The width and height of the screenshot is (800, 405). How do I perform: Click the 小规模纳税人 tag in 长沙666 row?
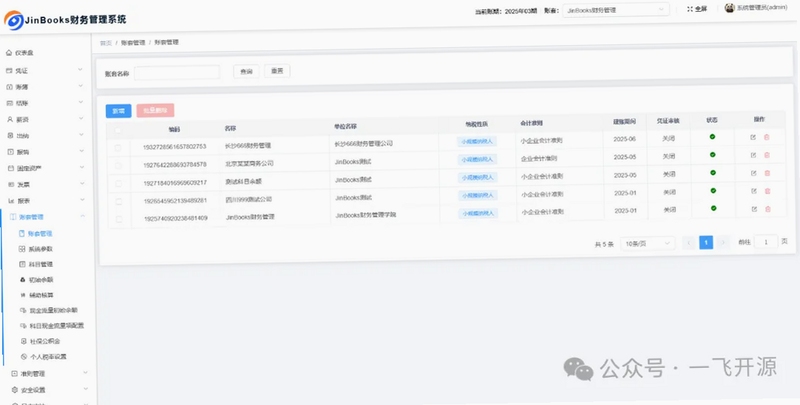pos(477,142)
